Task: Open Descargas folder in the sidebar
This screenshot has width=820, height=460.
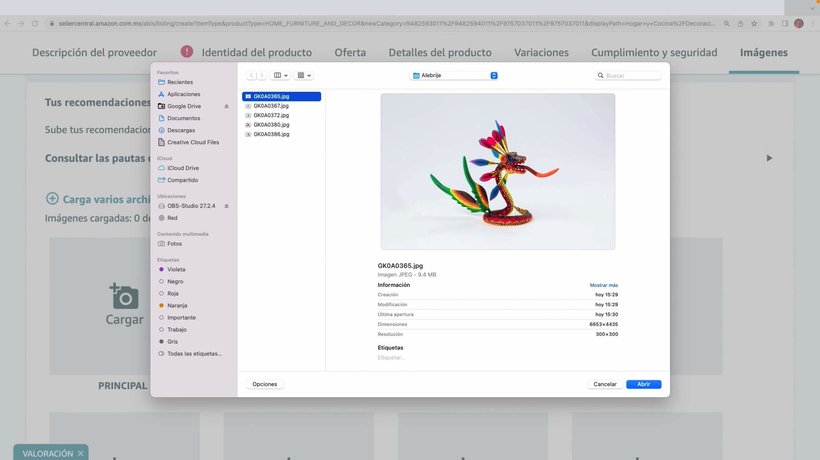Action: pos(181,130)
